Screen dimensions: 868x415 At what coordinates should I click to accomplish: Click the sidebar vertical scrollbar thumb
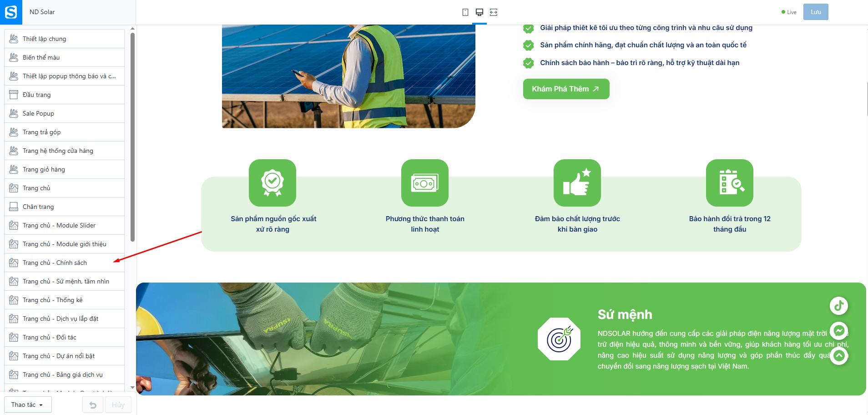[x=132, y=137]
